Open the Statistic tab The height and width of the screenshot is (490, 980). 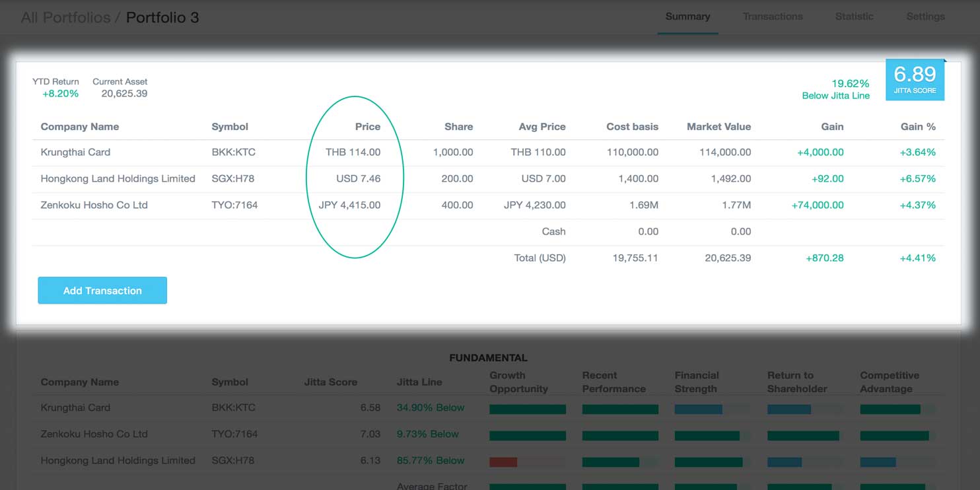[x=854, y=17]
